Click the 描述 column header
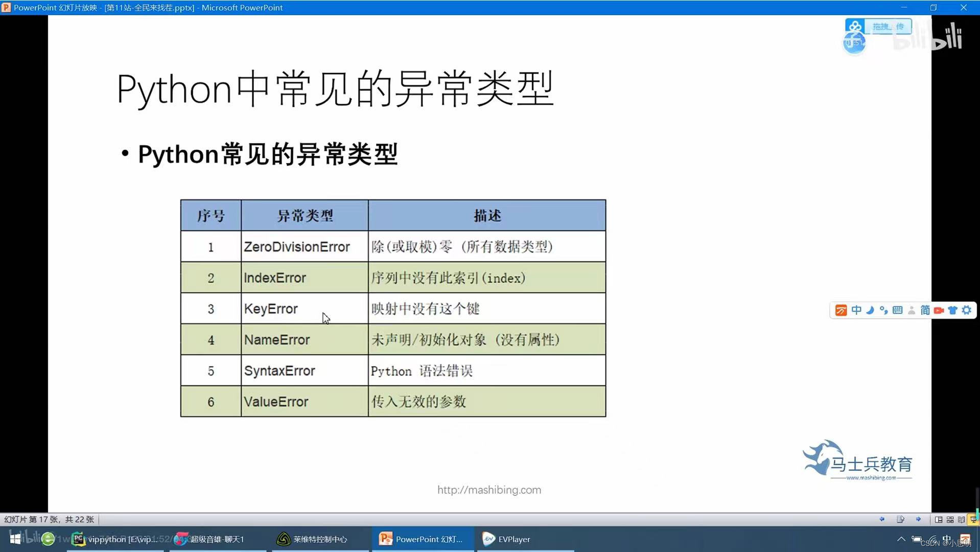Image resolution: width=980 pixels, height=552 pixels. tap(487, 216)
